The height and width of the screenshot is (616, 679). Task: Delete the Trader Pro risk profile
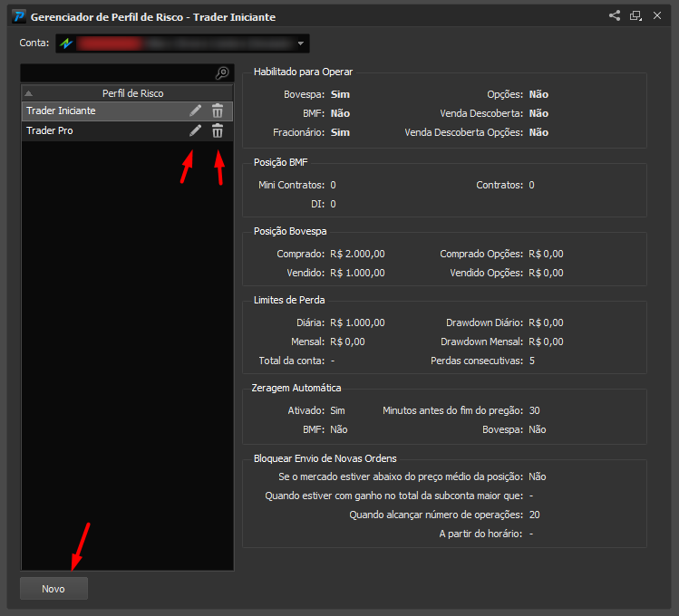[x=218, y=130]
